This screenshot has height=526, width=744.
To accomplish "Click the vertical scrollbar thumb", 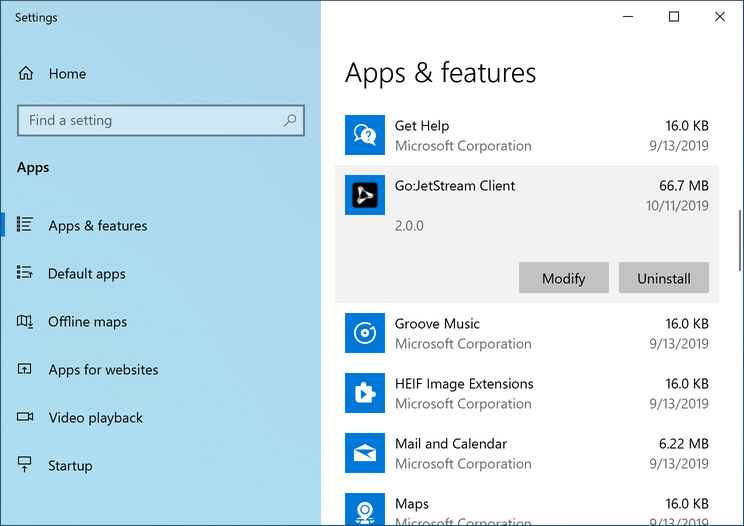I will [740, 240].
